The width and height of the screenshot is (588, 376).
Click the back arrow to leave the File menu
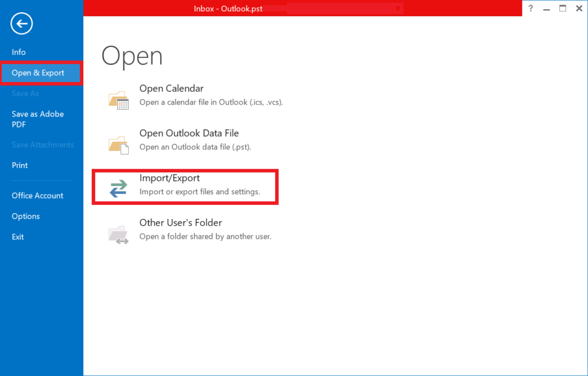pyautogui.click(x=21, y=24)
